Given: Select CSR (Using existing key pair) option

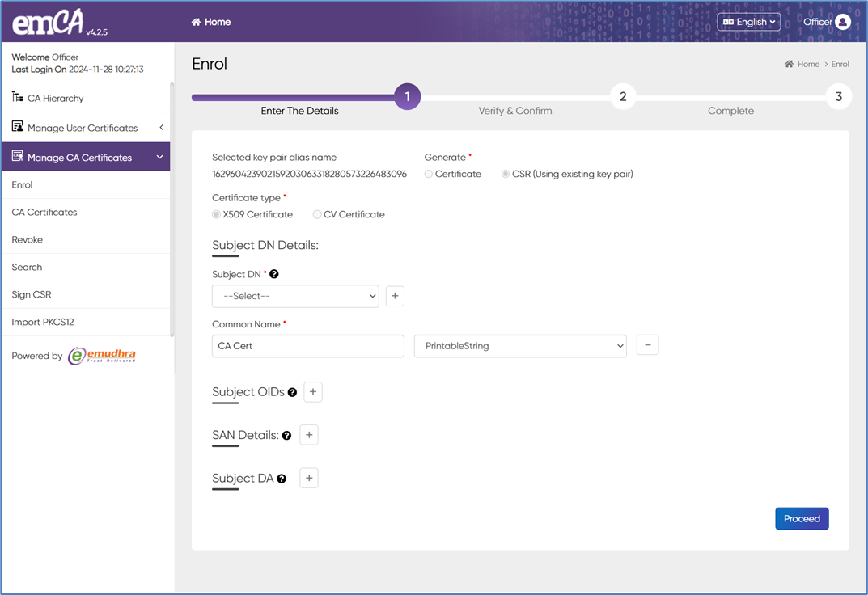Looking at the screenshot, I should point(506,174).
